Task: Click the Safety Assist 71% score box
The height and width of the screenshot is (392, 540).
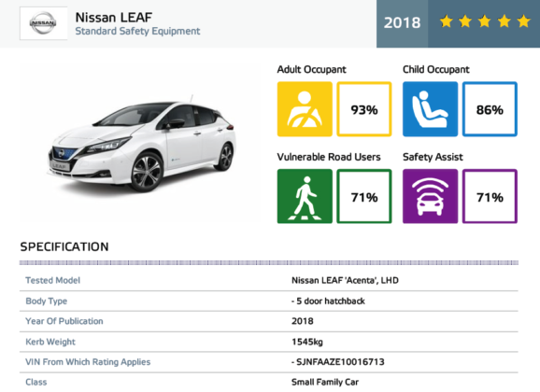Action: click(x=490, y=196)
